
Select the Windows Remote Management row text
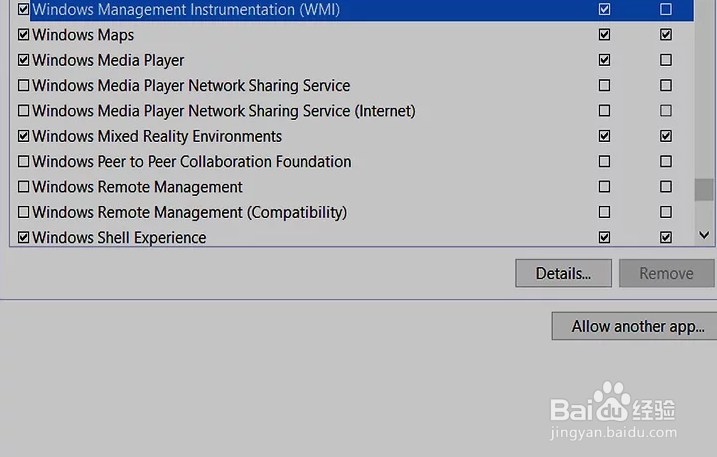click(x=137, y=187)
